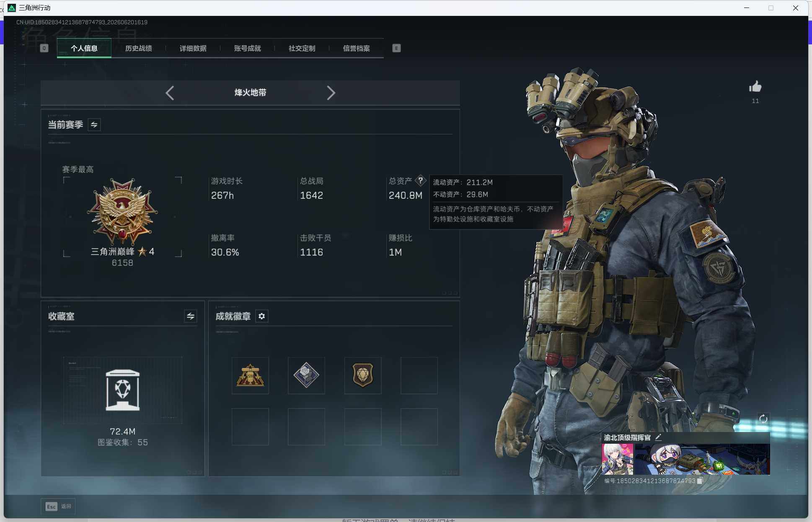Click the name card banner image
Image resolution: width=812 pixels, height=522 pixels.
click(702, 459)
